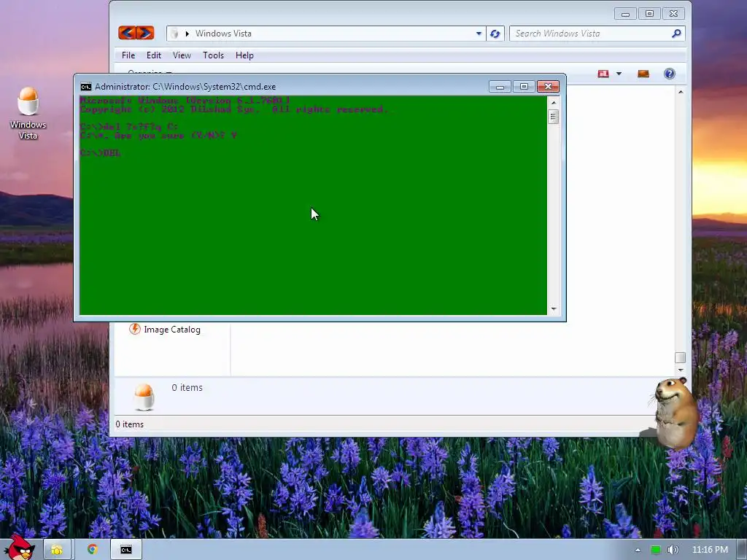Image resolution: width=747 pixels, height=560 pixels.
Task: Open the File menu
Action: pyautogui.click(x=128, y=55)
